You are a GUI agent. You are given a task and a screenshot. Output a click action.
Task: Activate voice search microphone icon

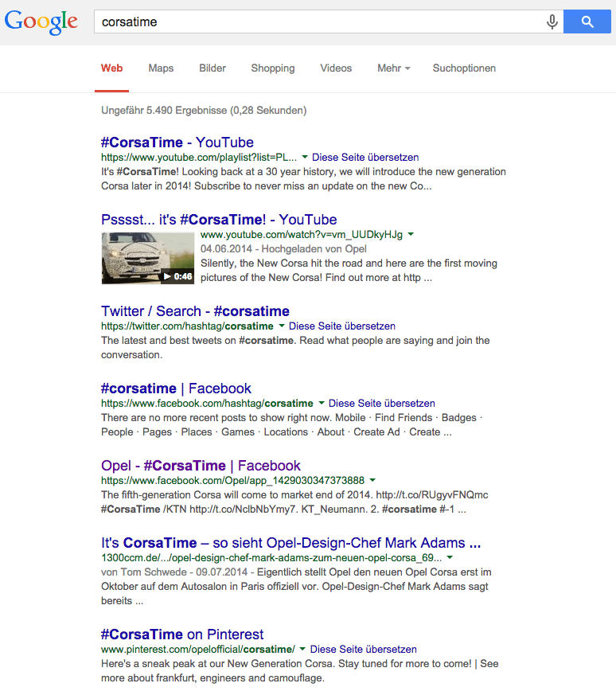point(552,21)
